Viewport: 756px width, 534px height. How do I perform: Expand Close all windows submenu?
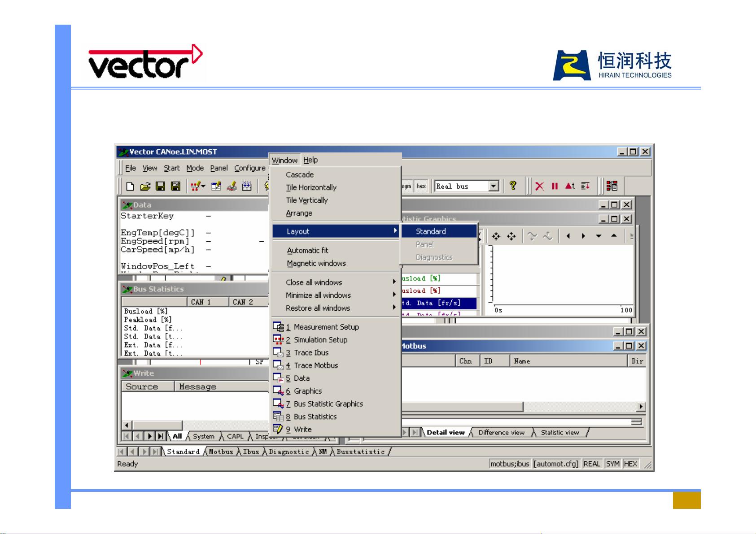pos(336,282)
